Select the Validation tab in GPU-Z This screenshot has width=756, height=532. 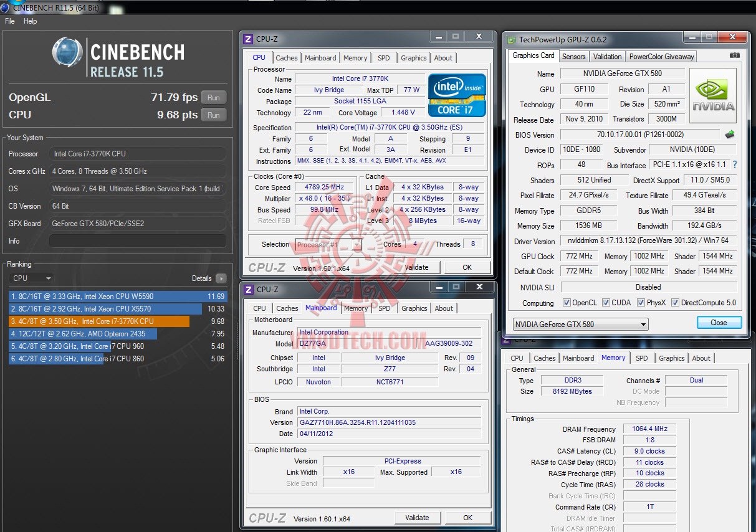tap(607, 56)
